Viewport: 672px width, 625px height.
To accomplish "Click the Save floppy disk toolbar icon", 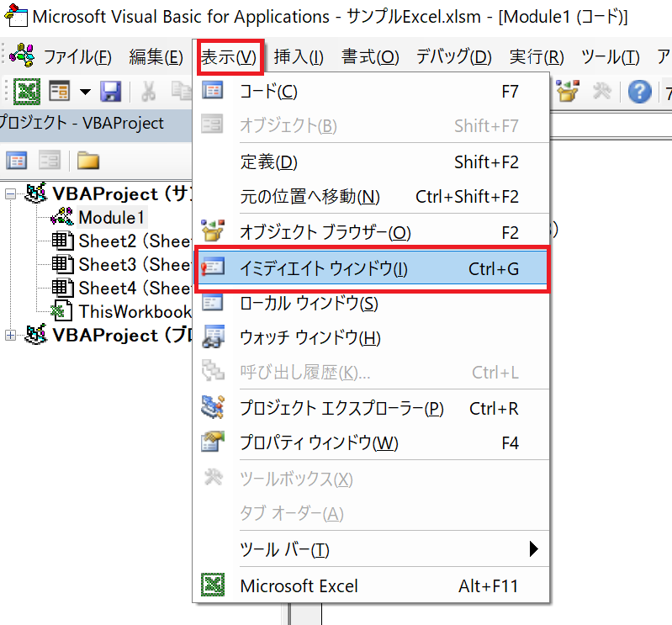I will pyautogui.click(x=110, y=91).
